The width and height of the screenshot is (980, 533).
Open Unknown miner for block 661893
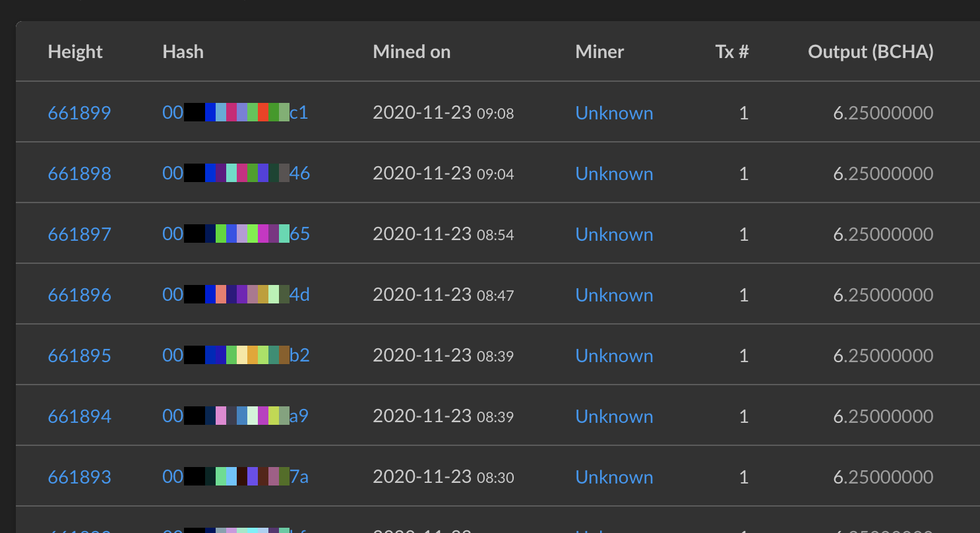(614, 477)
